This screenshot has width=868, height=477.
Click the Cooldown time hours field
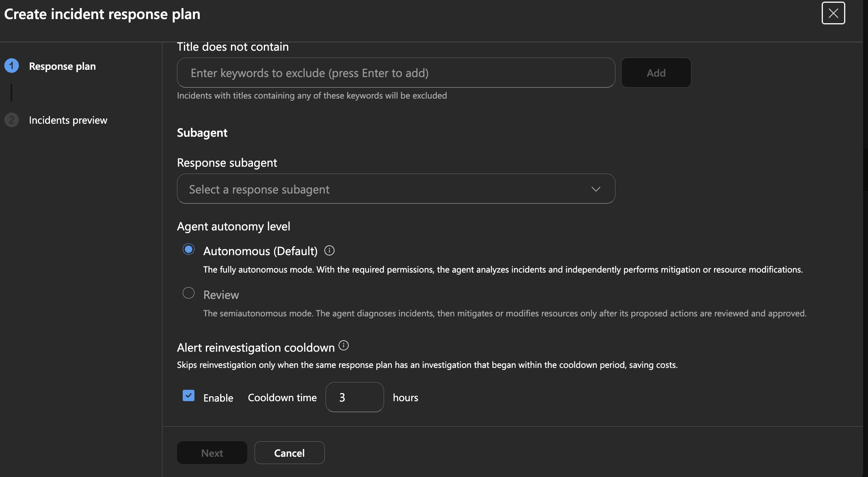(x=354, y=397)
